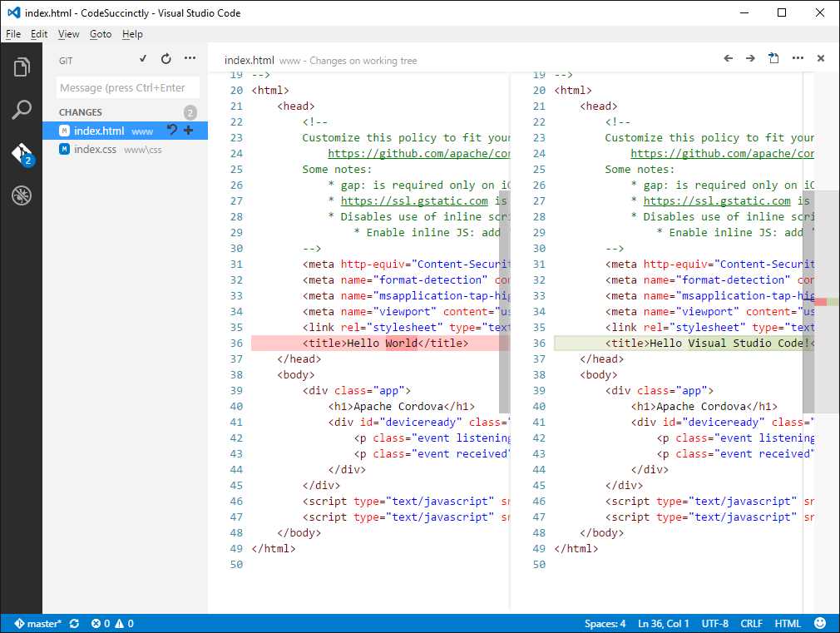This screenshot has width=840, height=633.
Task: Stage index.html using the plus icon
Action: pyautogui.click(x=188, y=131)
